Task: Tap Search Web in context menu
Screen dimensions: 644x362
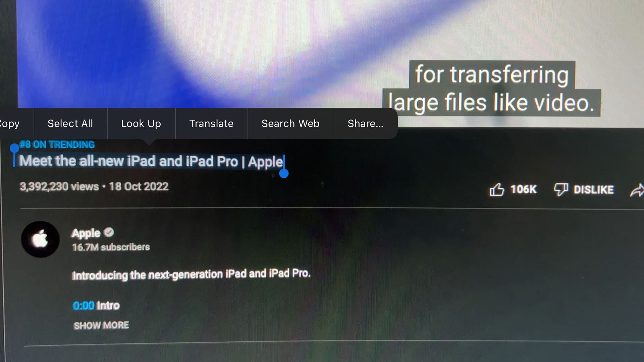Action: pos(290,123)
